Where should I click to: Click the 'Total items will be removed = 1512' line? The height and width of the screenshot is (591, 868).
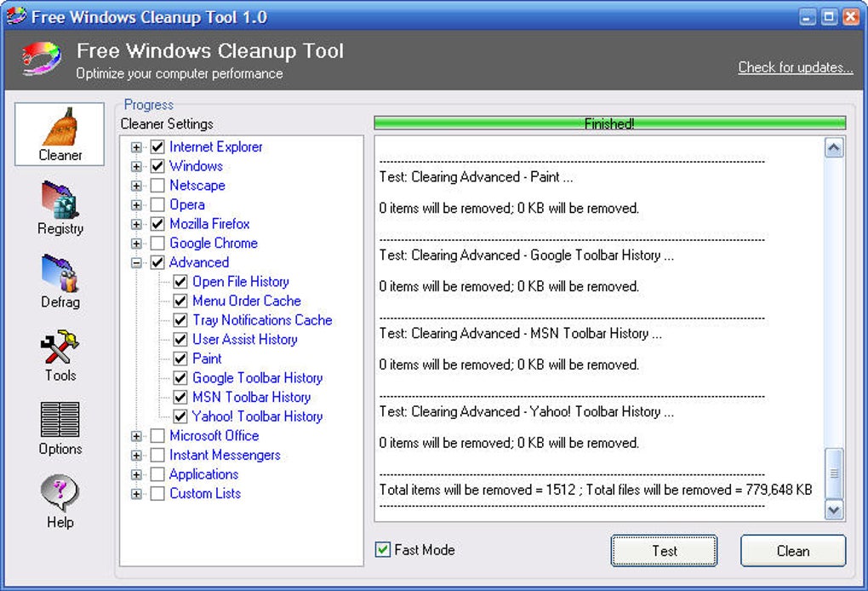coord(596,490)
